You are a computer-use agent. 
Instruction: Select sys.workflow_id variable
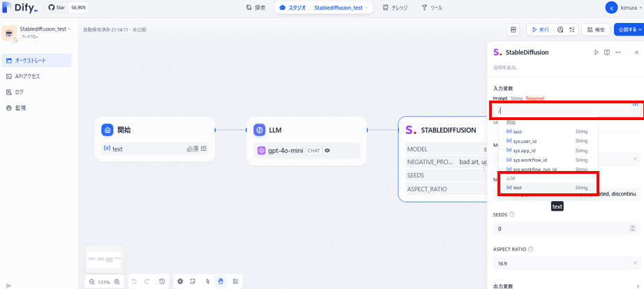(548, 160)
